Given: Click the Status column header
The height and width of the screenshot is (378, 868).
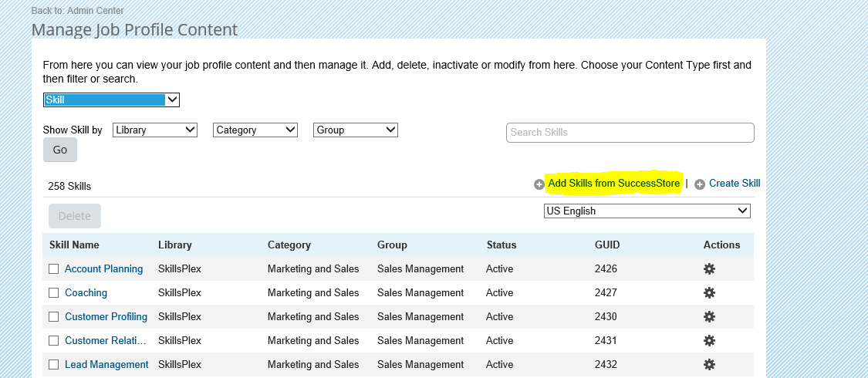Looking at the screenshot, I should 502,245.
